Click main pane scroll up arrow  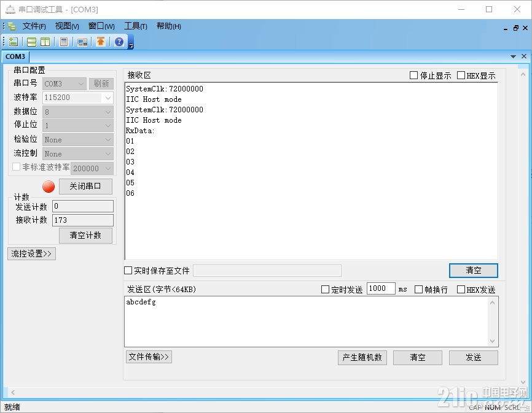523,74
